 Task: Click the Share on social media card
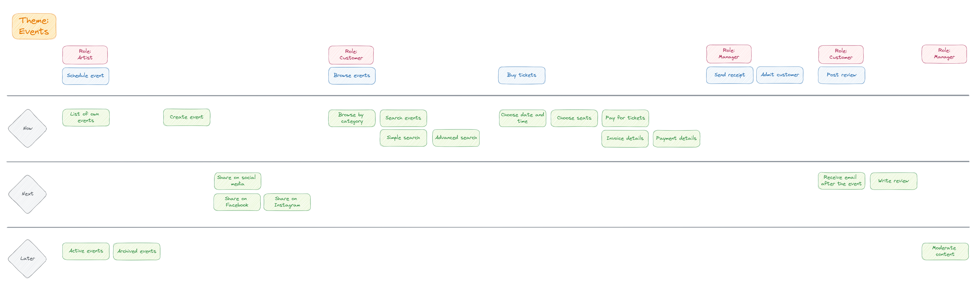click(x=237, y=181)
